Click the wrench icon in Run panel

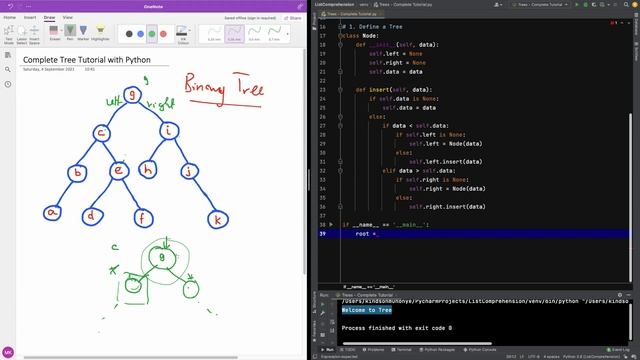pos(322,313)
